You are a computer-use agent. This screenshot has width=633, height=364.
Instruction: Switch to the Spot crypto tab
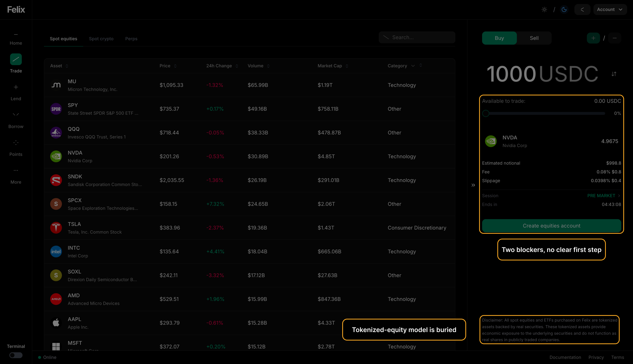[101, 39]
